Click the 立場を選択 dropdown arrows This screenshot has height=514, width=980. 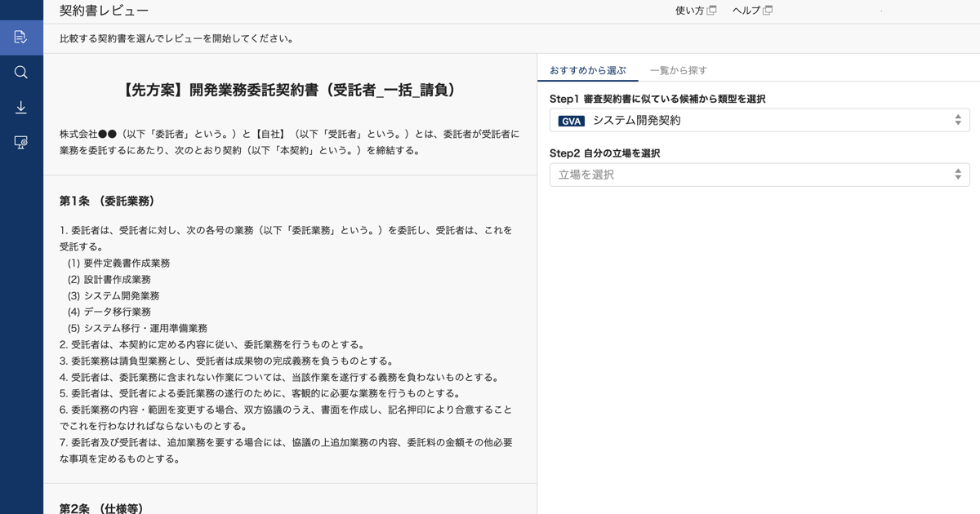click(958, 175)
